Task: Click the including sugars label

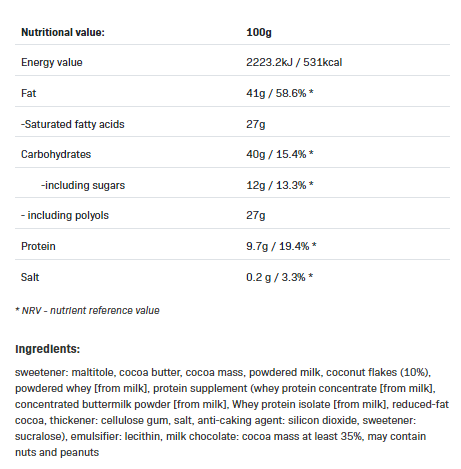Action: tap(83, 185)
